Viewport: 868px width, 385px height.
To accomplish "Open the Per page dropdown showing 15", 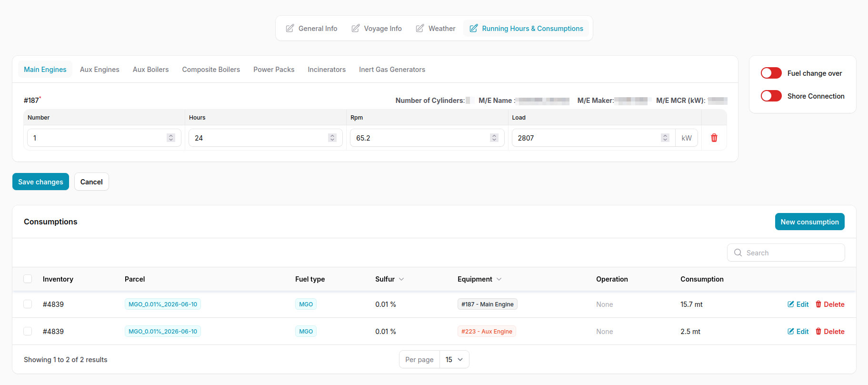I will [454, 359].
